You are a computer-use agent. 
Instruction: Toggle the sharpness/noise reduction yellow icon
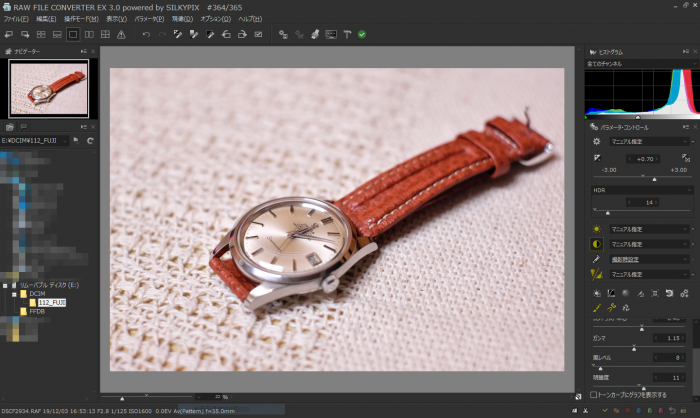coord(596,274)
